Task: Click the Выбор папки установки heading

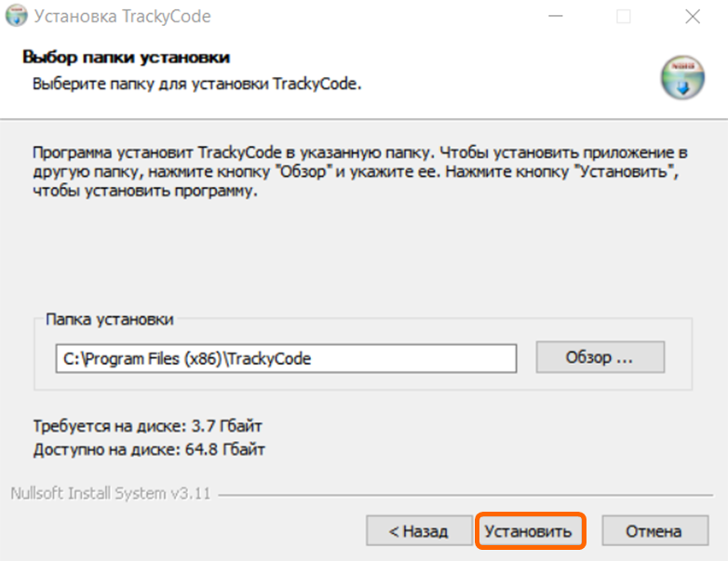Action: [x=126, y=58]
